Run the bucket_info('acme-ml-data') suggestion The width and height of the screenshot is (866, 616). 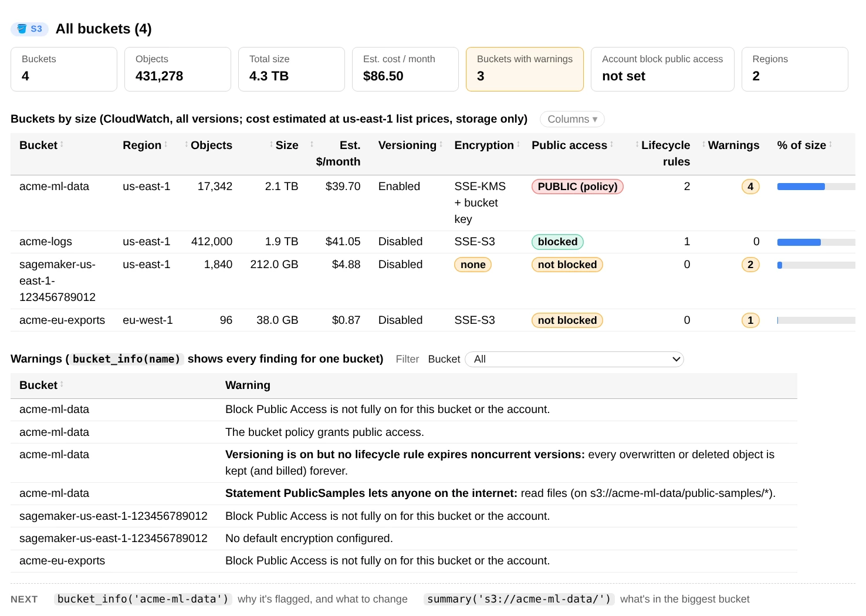143,599
